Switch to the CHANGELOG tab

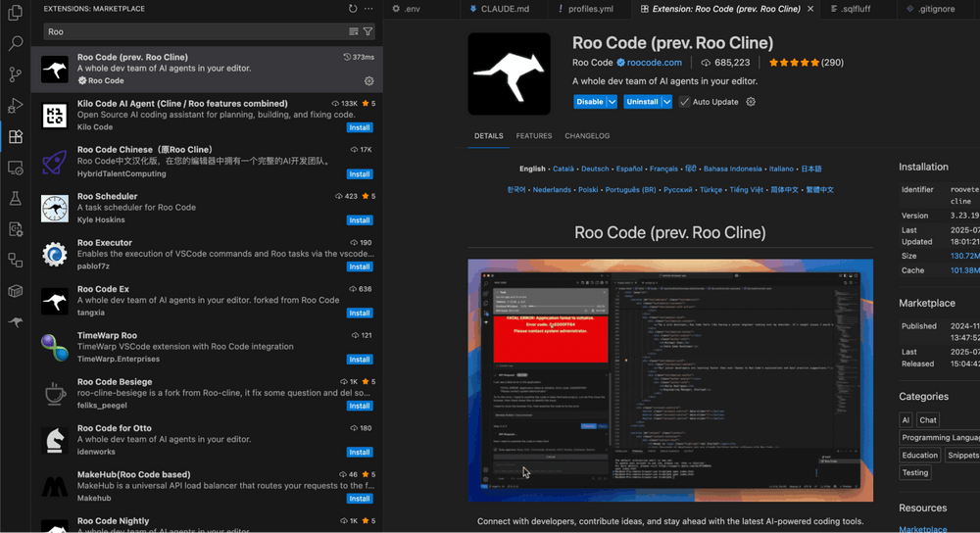(587, 135)
